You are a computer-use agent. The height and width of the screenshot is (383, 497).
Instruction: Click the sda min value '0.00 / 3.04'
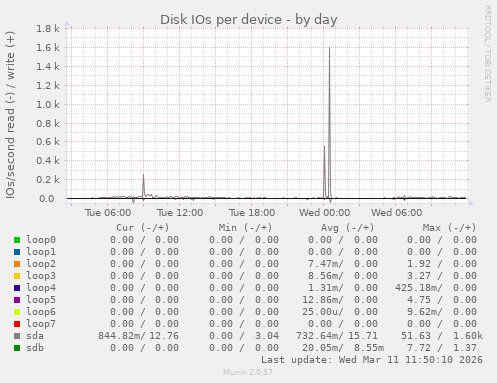coord(244,336)
